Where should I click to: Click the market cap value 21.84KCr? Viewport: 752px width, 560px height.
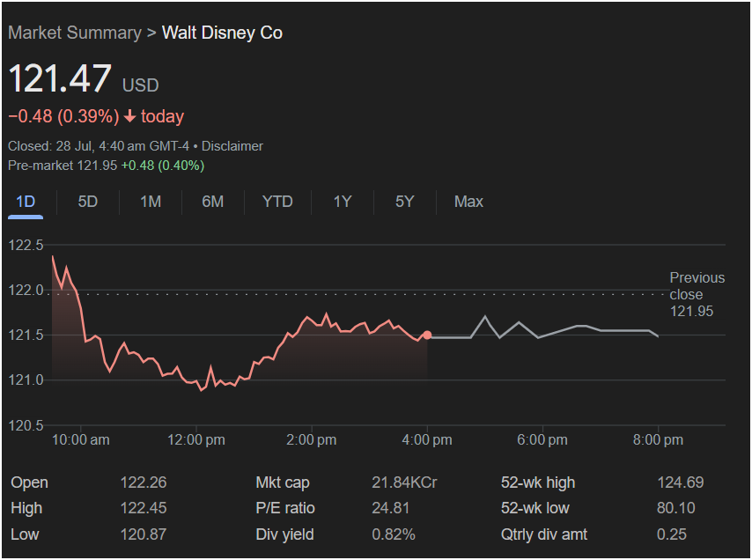pyautogui.click(x=404, y=483)
